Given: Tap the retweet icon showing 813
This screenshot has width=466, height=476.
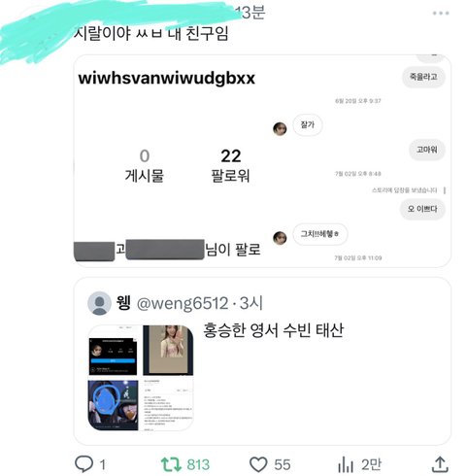Looking at the screenshot, I should [170, 464].
